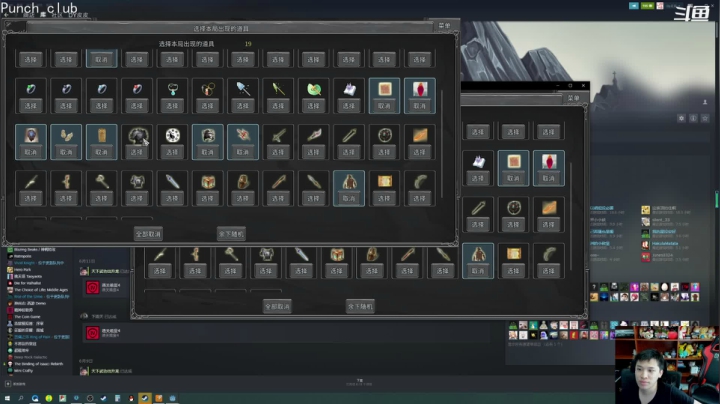This screenshot has width=720, height=404.
Task: Deselect hooded cloak via 取消 in back window
Action: [478, 271]
